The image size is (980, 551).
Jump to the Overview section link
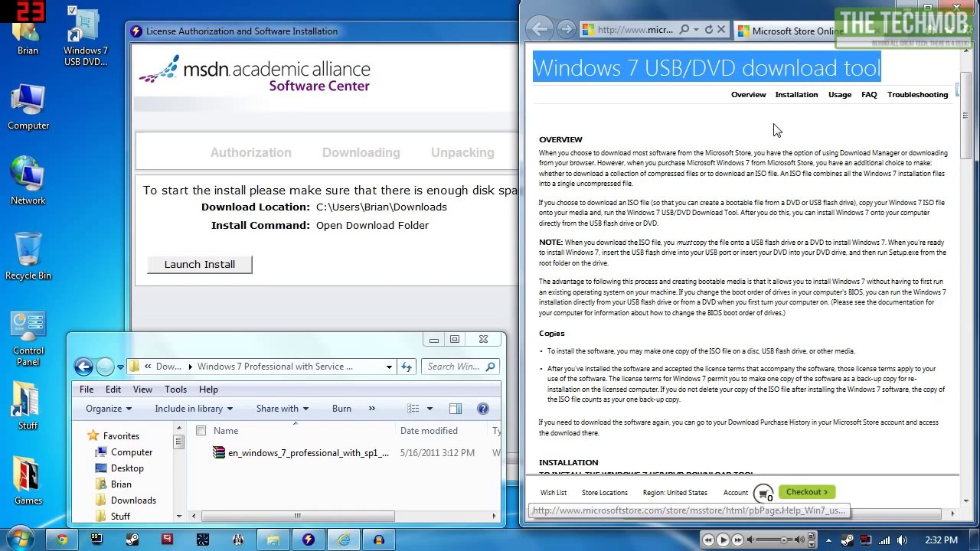click(x=748, y=95)
